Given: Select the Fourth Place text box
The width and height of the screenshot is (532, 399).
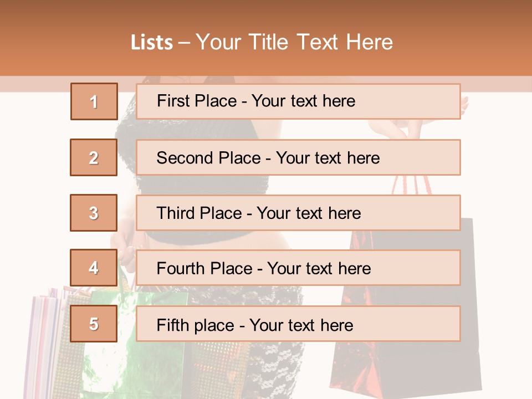Looking at the screenshot, I should 298,268.
